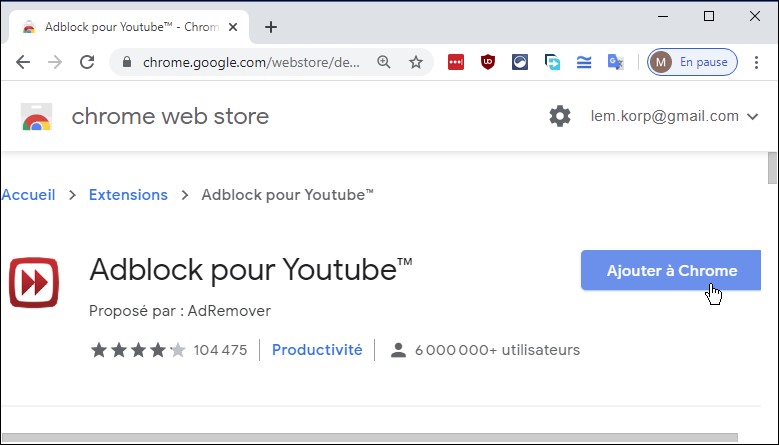Select the Adblock pour Youtube tab

pos(129,27)
